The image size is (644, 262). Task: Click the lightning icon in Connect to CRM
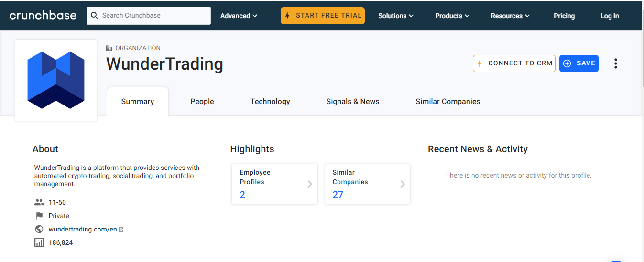480,63
